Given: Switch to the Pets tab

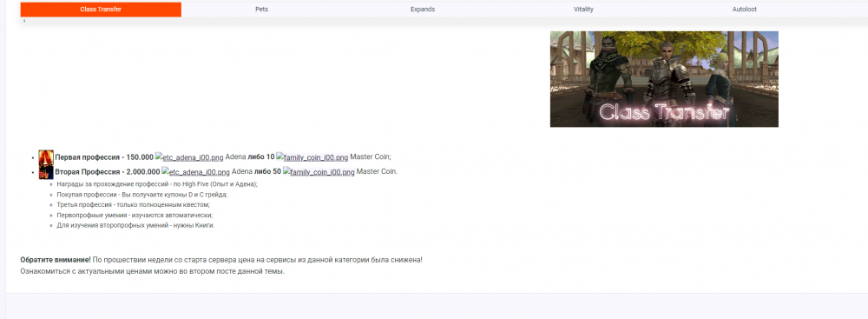Looking at the screenshot, I should pyautogui.click(x=262, y=10).
